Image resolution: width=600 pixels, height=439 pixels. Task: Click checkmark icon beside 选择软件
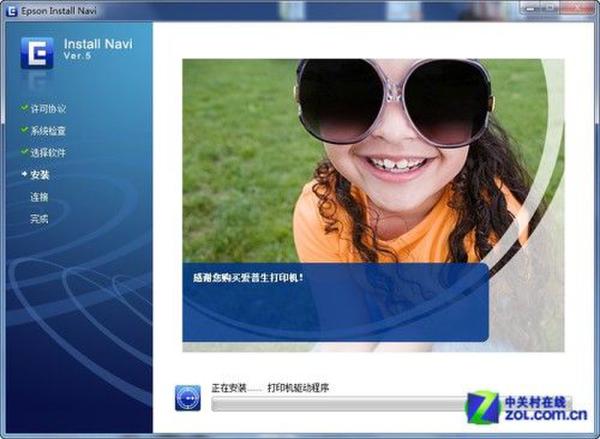24,152
